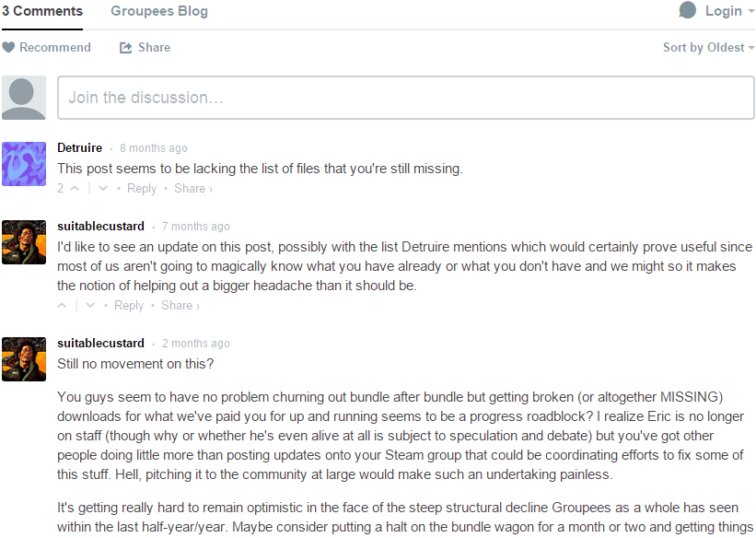Screen dimensions: 756x538
Task: Reply to Detruire's comment
Action: (142, 188)
